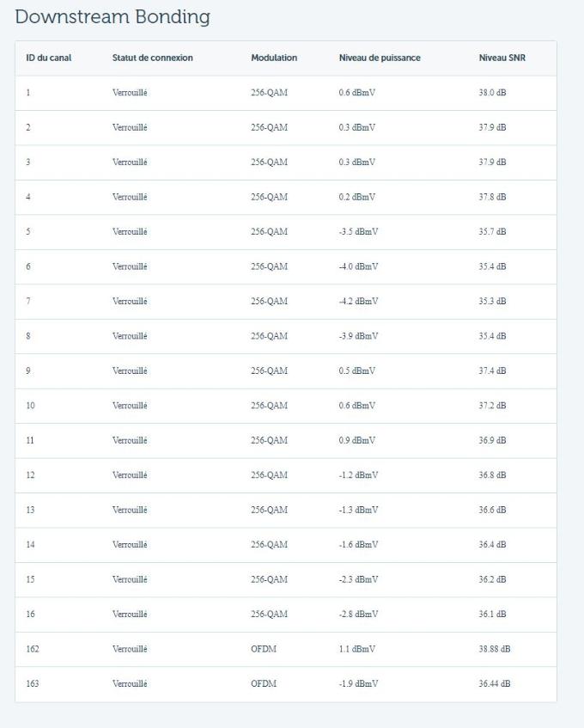584x728 pixels.
Task: Click the 'Niveau de puissance' column header
Action: (x=380, y=58)
